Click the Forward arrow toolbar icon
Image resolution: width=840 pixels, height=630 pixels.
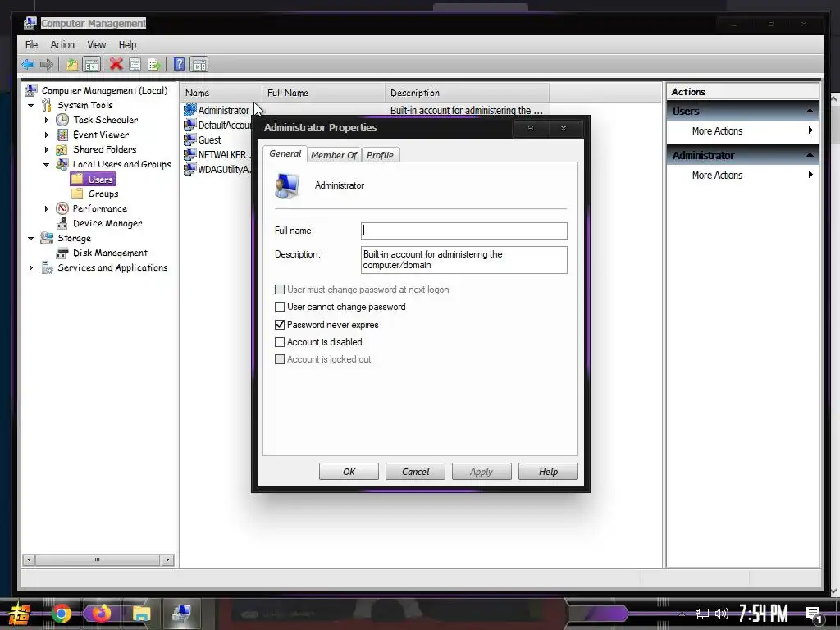coord(47,65)
